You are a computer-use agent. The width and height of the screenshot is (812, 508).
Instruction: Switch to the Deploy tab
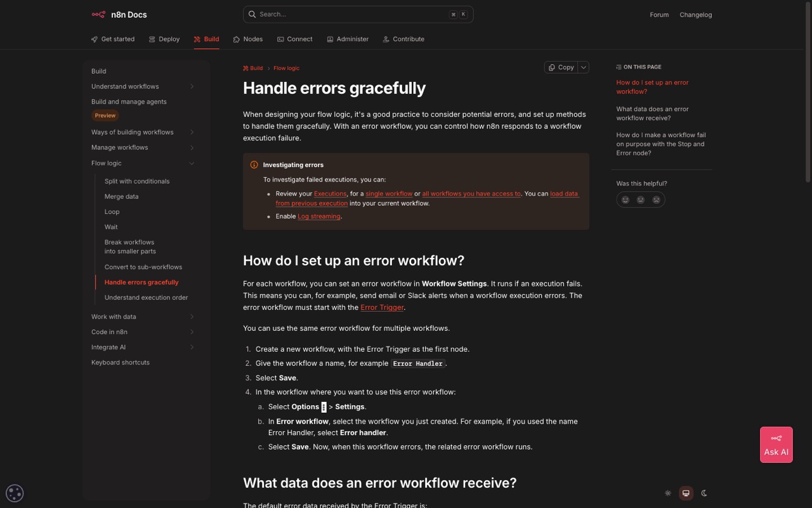coord(164,39)
